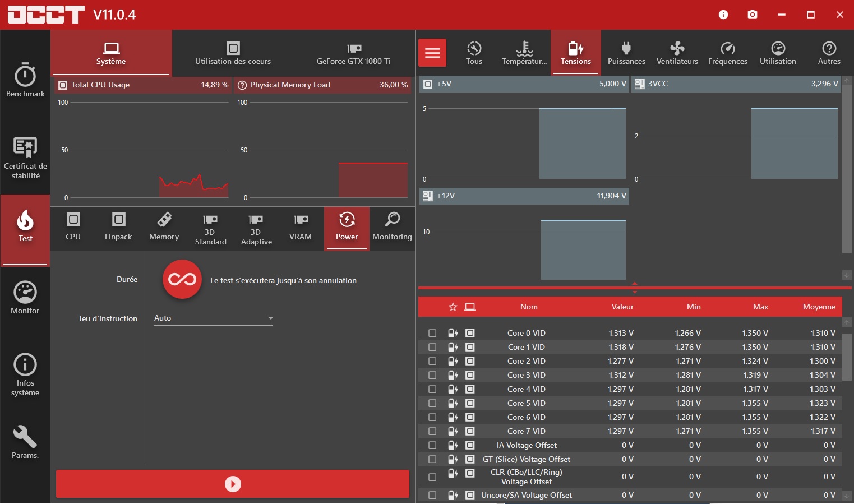
Task: Show Ventilateurs fan sensors
Action: point(677,53)
